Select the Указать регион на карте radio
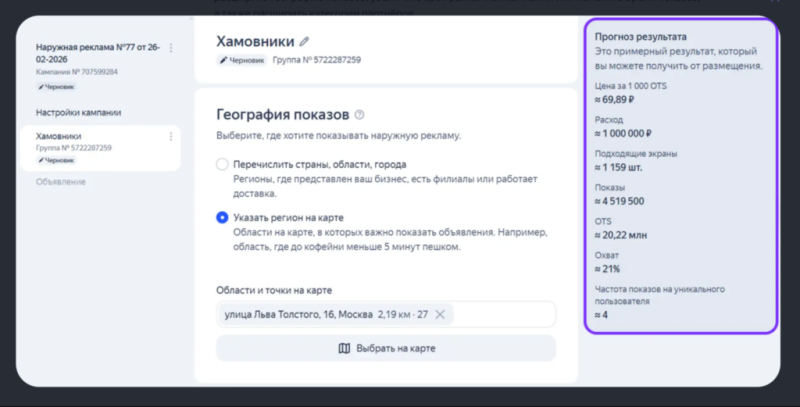Screen dimensions: 800x407 [222, 217]
